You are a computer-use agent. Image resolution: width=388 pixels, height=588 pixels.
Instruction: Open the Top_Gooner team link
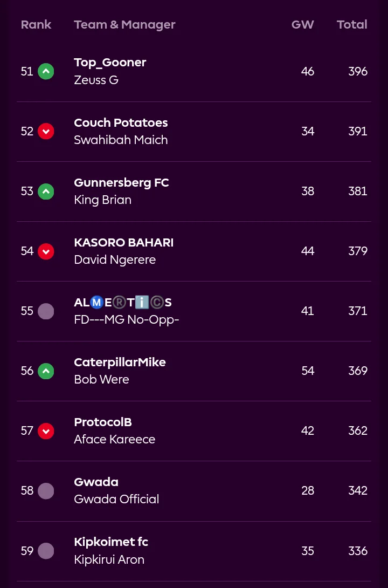(x=110, y=63)
